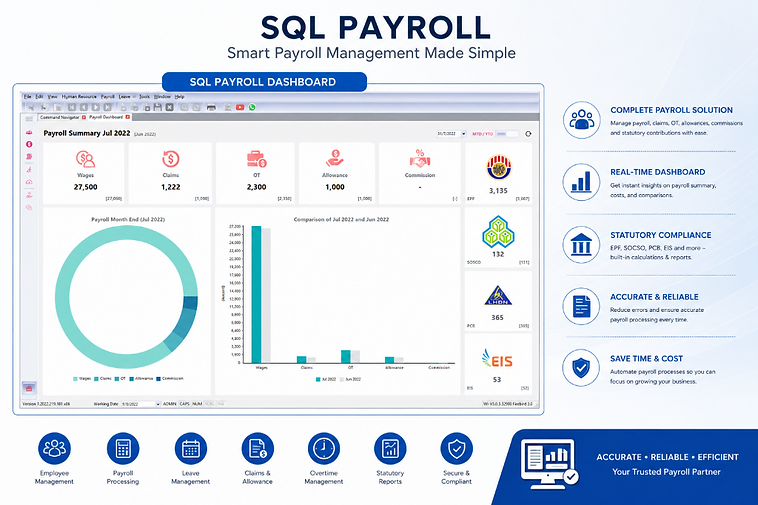Click the Cancel X toolbar icon
The height and width of the screenshot is (505, 758).
click(x=169, y=107)
